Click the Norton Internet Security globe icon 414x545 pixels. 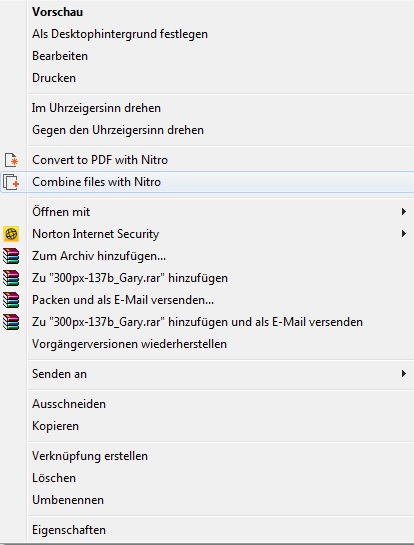[x=11, y=234]
